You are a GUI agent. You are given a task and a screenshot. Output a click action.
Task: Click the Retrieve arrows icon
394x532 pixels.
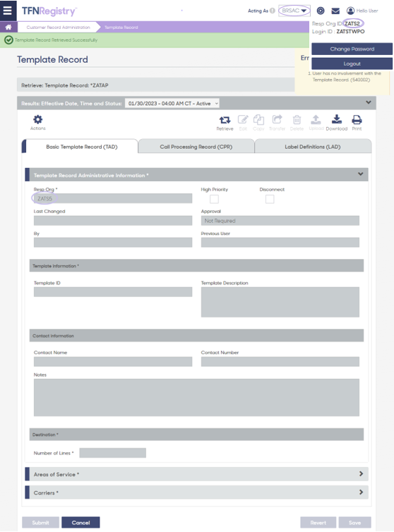(x=225, y=120)
